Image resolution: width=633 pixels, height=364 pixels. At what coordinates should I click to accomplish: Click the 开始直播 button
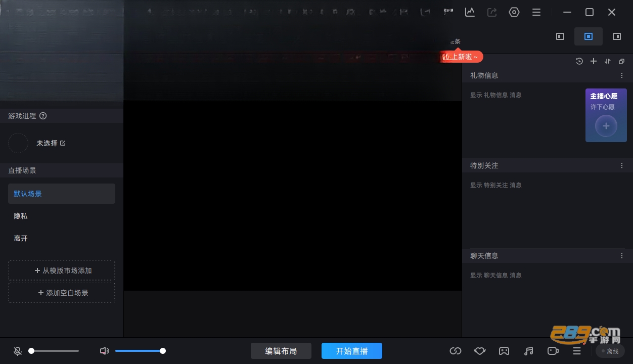(x=352, y=351)
